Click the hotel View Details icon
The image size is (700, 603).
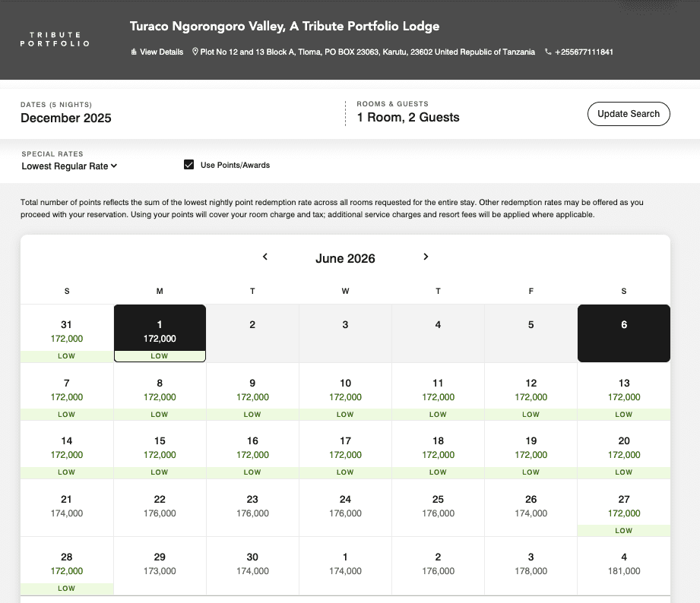pyautogui.click(x=134, y=52)
